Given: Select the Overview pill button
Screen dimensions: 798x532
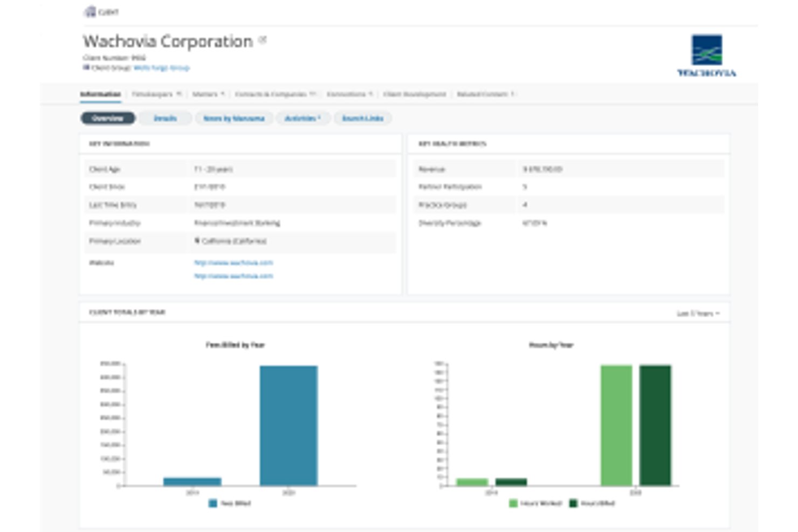Looking at the screenshot, I should coord(108,118).
